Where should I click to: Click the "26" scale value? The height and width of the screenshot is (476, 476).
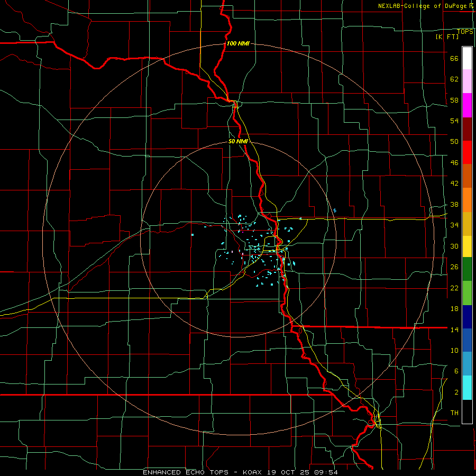tap(454, 267)
